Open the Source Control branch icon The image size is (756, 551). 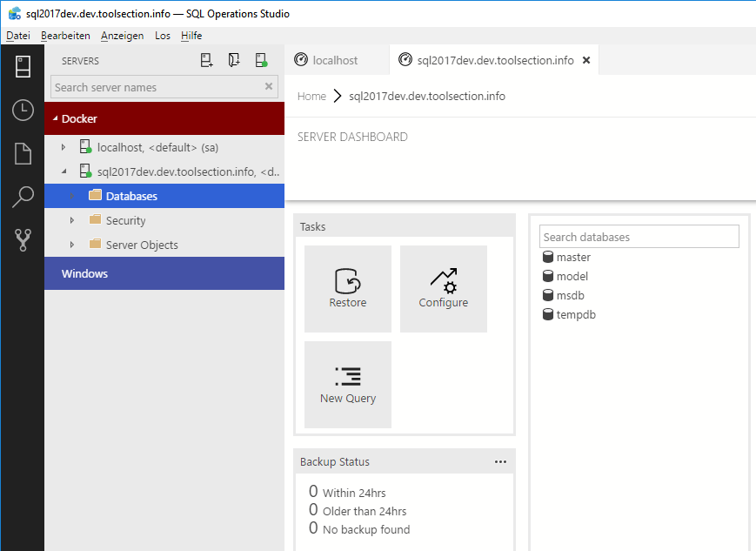(x=23, y=239)
